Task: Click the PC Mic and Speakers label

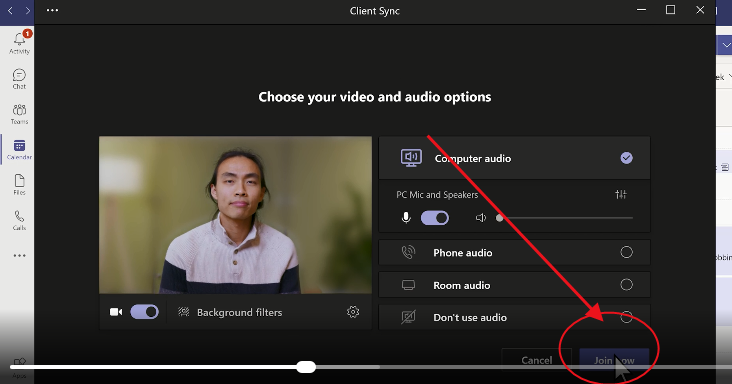Action: point(437,195)
